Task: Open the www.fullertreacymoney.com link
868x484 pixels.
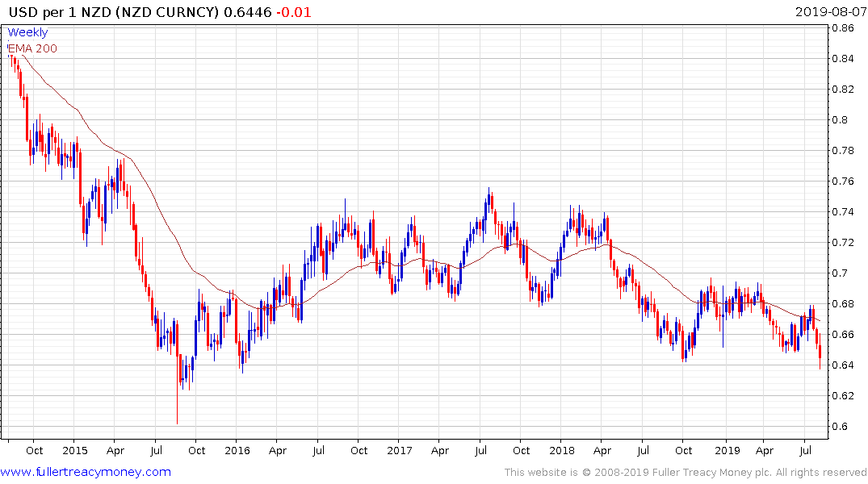Action: (x=86, y=472)
